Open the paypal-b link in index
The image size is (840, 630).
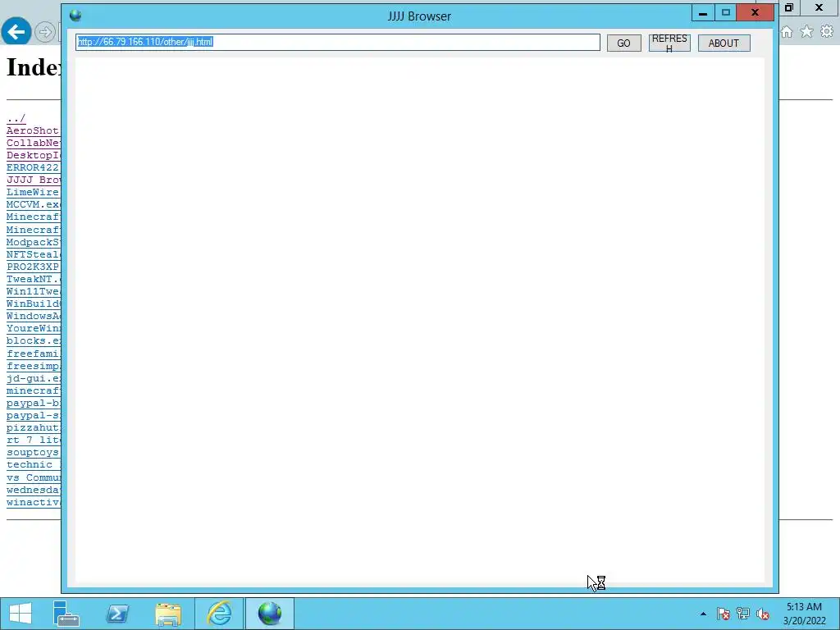click(33, 404)
